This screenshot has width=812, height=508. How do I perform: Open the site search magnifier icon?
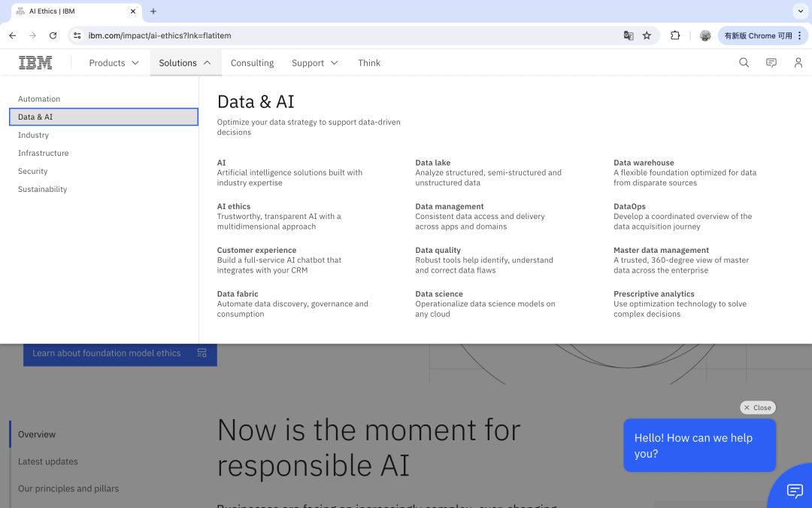[744, 63]
